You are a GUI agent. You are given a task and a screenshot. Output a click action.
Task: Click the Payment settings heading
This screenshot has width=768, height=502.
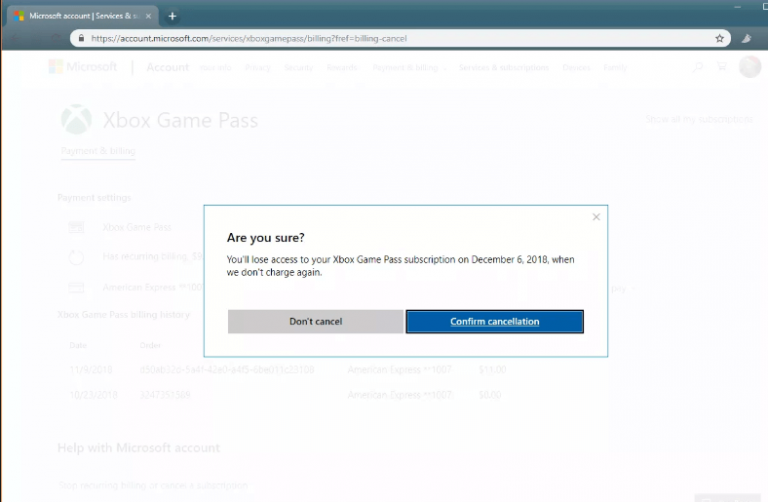94,197
